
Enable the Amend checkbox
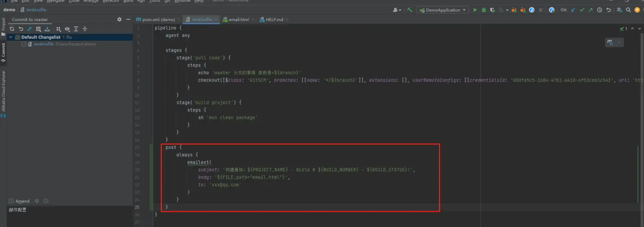(11, 201)
